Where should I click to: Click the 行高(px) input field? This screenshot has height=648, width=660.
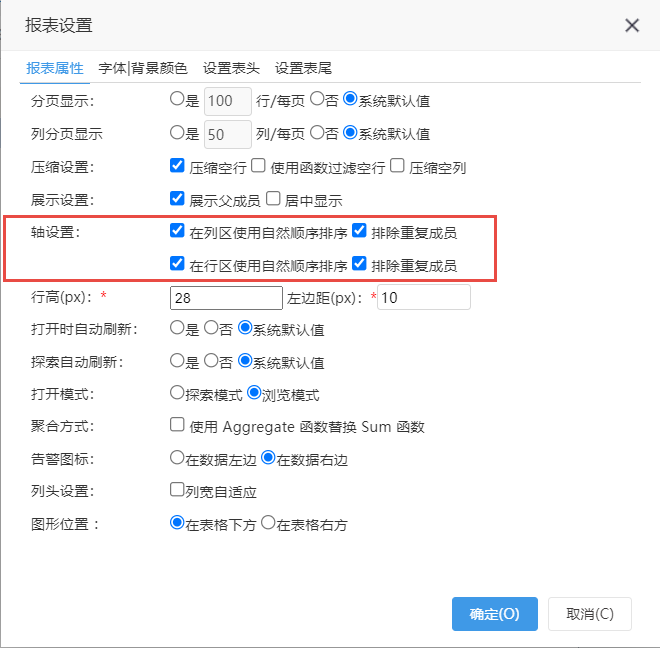coord(226,298)
